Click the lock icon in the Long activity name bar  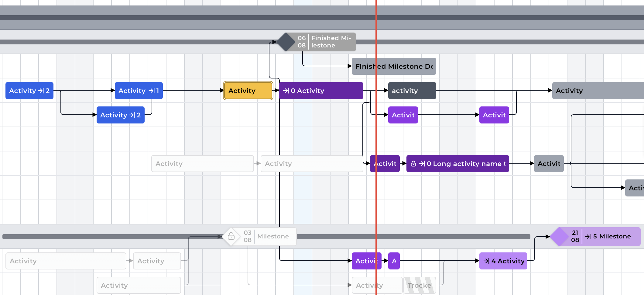(413, 164)
